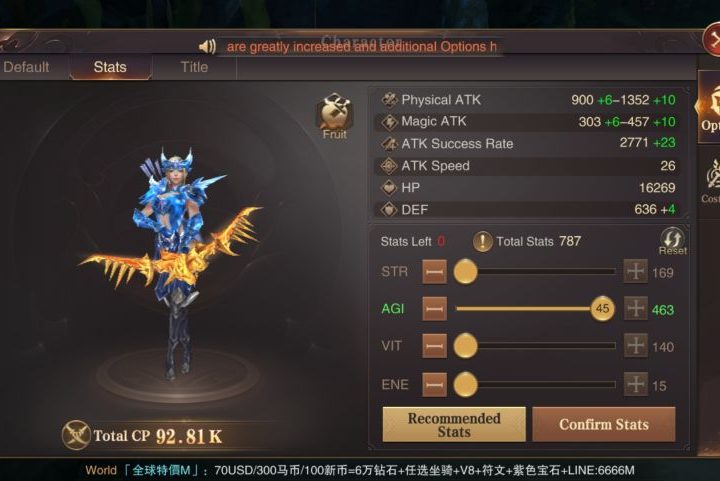The width and height of the screenshot is (720, 481).
Task: Click the World chat message bar
Action: pos(360,470)
